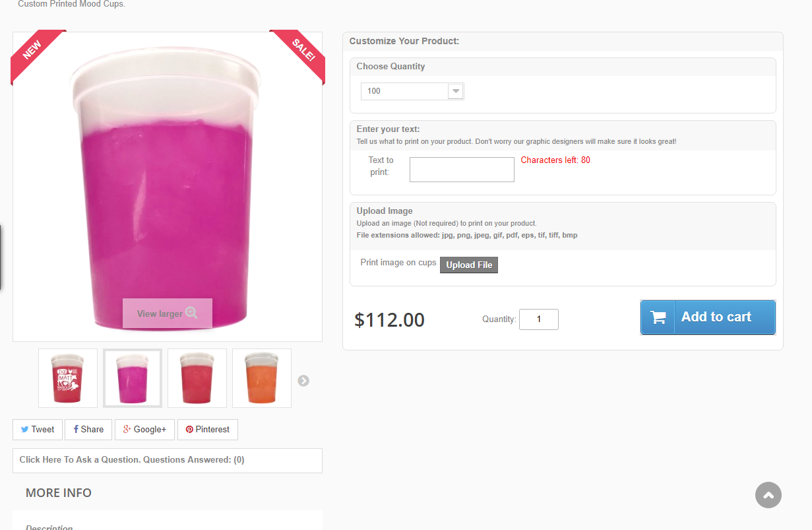Show next thumbnails with the carousel arrow
The image size is (812, 530).
tap(303, 381)
